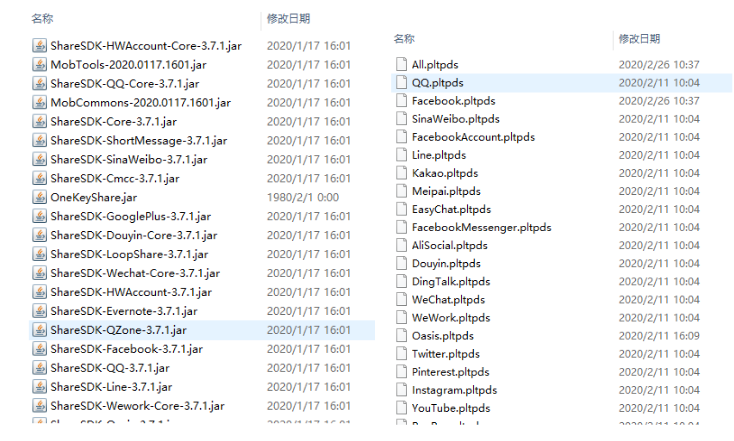Select YouTube.pltpds file name
The height and width of the screenshot is (441, 734).
point(451,408)
